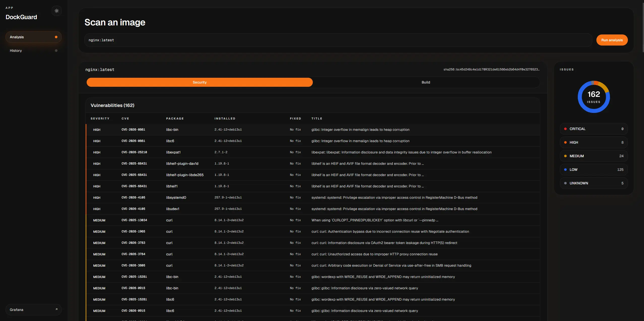Click the Run analysis button
The height and width of the screenshot is (321, 644).
click(x=612, y=40)
